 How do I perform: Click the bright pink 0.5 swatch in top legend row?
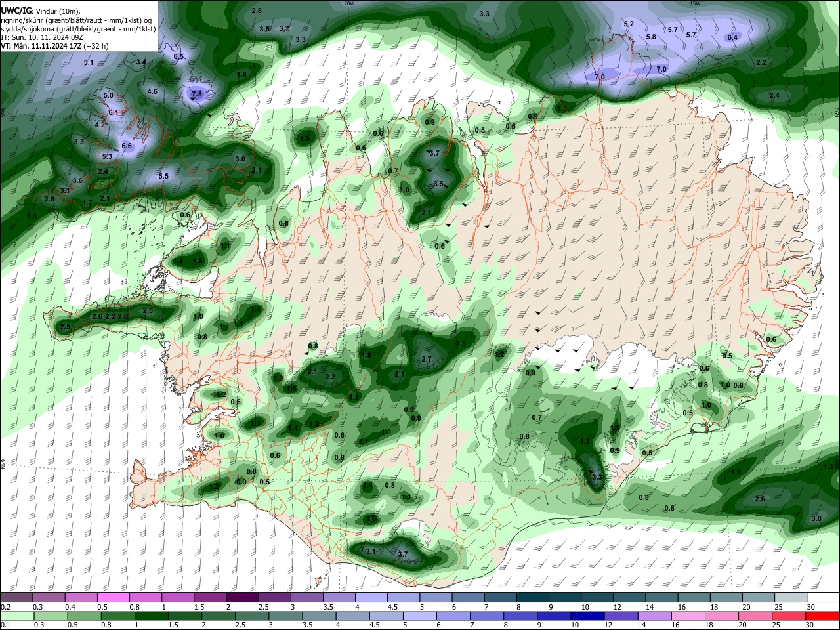coord(113,598)
